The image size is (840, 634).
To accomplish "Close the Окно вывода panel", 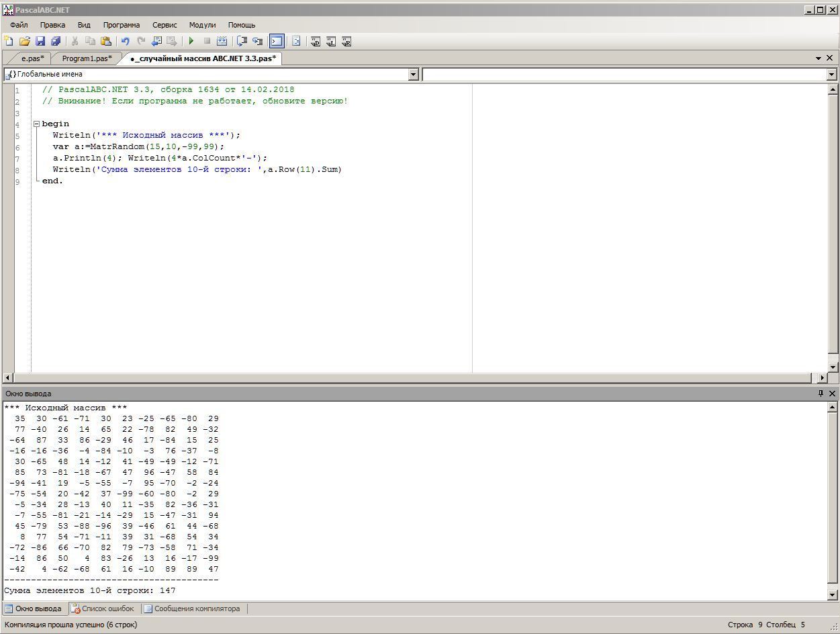I will [832, 394].
